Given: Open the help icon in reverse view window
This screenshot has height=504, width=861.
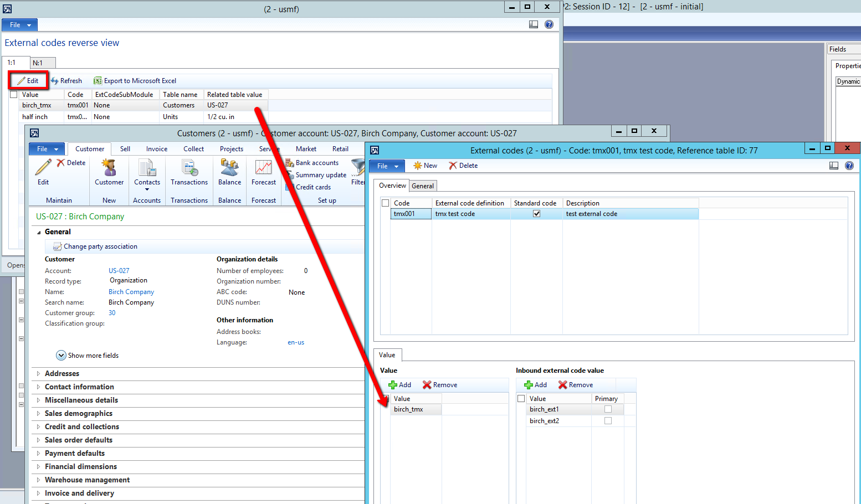Looking at the screenshot, I should click(549, 24).
